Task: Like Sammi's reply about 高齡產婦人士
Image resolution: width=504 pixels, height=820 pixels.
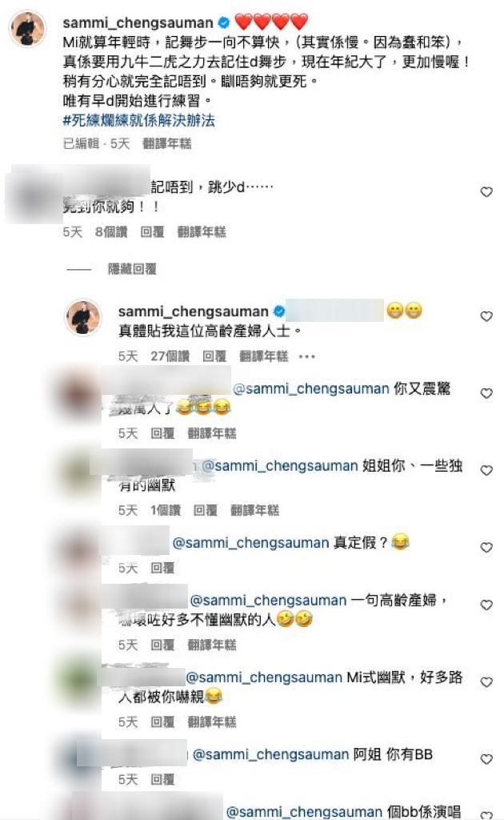Action: tap(486, 316)
